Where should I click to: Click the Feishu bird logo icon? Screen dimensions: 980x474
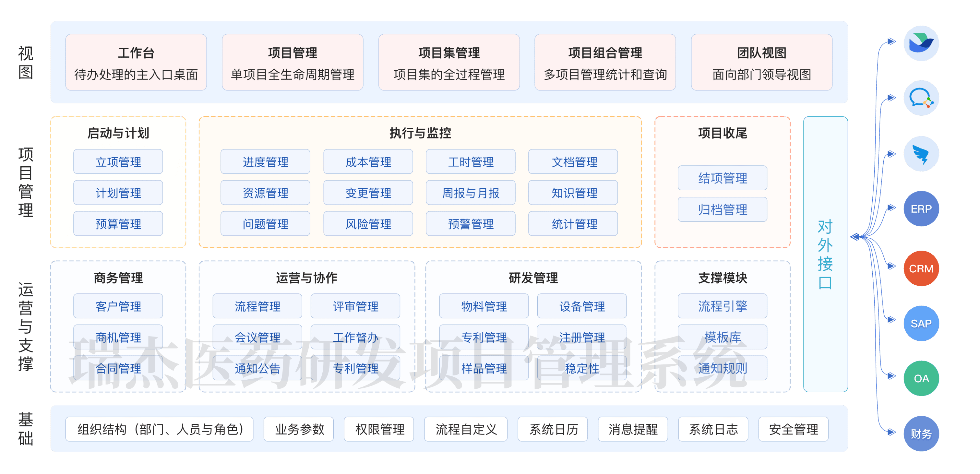click(x=921, y=43)
